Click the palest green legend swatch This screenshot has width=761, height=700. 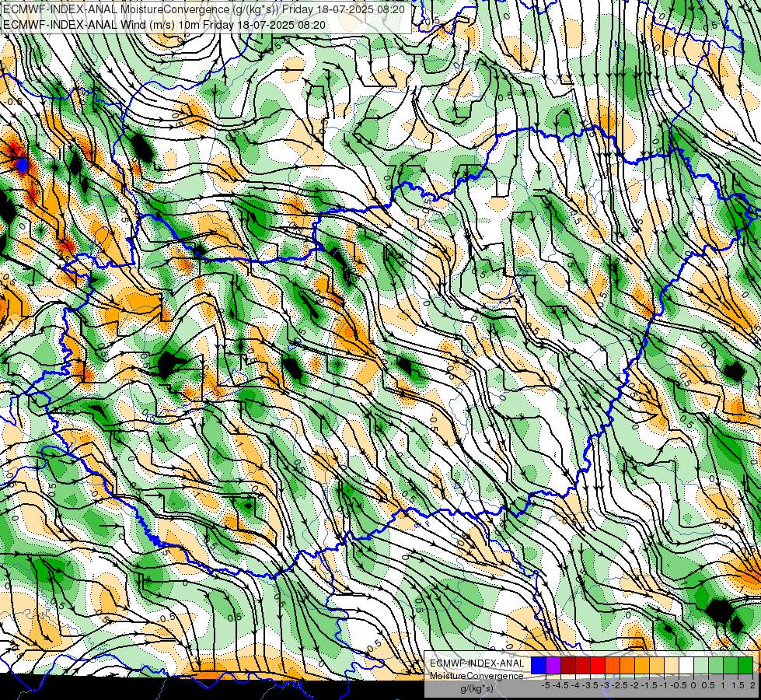[x=701, y=665]
